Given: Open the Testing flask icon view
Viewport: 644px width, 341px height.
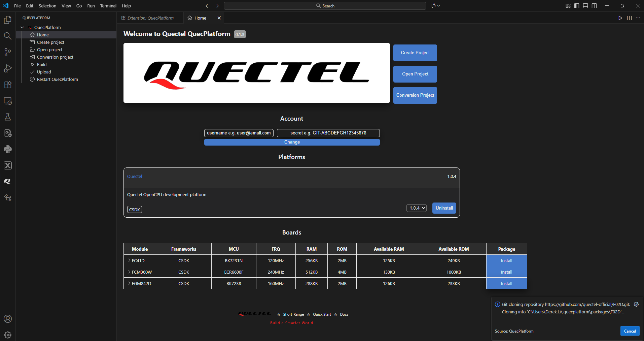Looking at the screenshot, I should (7, 117).
